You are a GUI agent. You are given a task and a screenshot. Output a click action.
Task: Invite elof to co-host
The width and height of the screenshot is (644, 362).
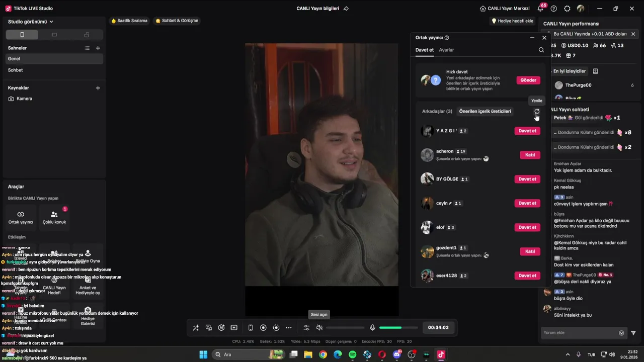point(527,227)
